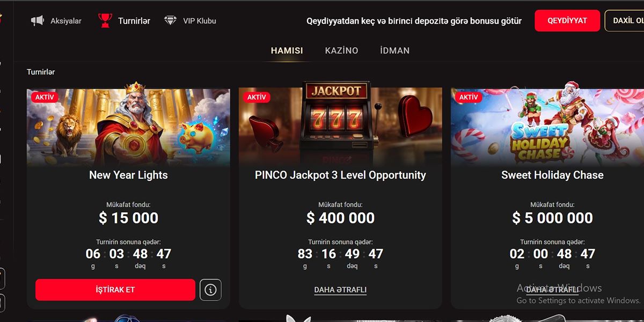Click the QEYDİYYAT registration button
The image size is (644, 322).
click(x=567, y=20)
